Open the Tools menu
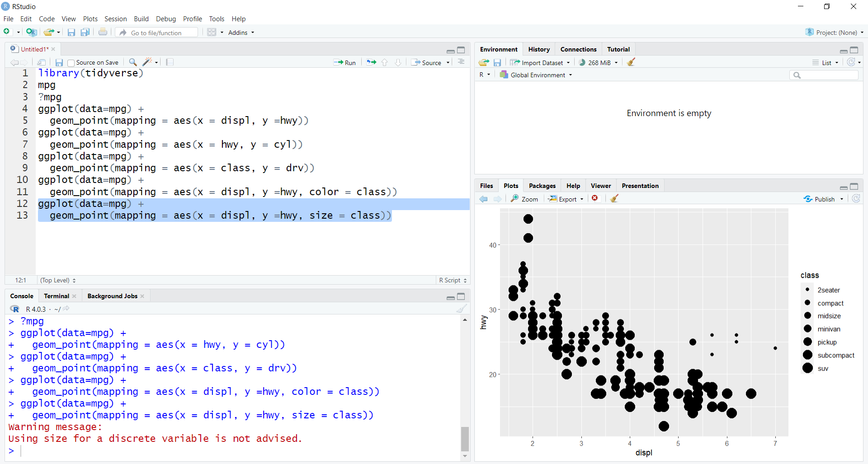Viewport: 868px width, 464px height. (x=217, y=19)
